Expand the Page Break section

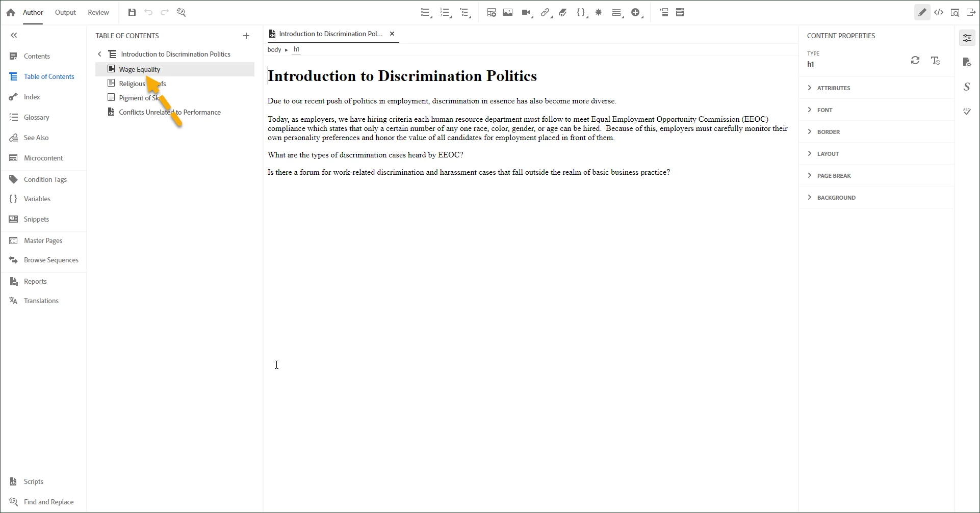point(876,176)
